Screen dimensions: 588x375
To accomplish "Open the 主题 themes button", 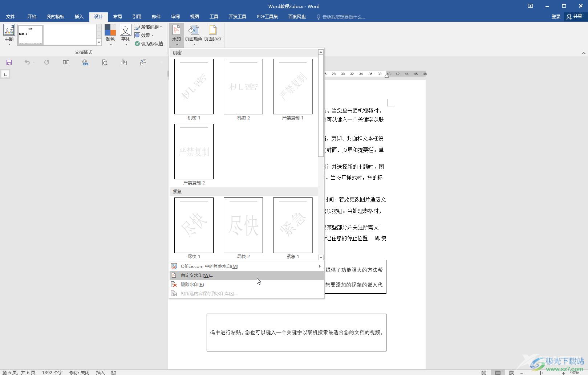I will [x=9, y=35].
